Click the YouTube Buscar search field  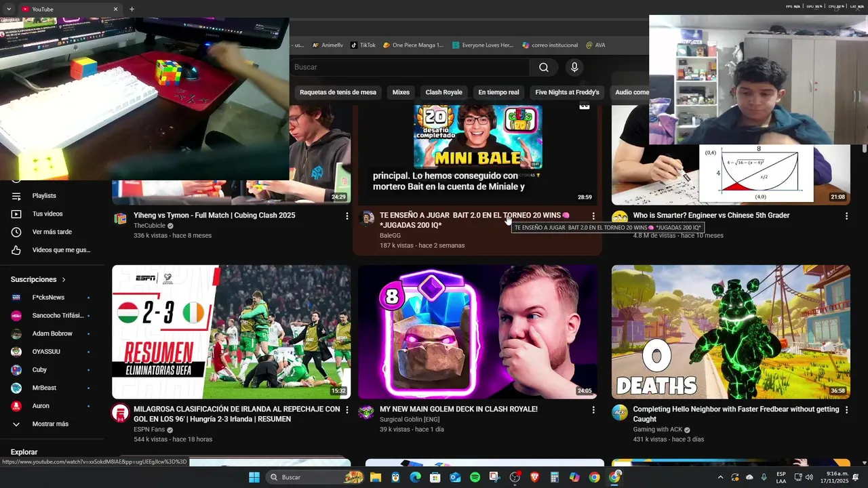(410, 67)
